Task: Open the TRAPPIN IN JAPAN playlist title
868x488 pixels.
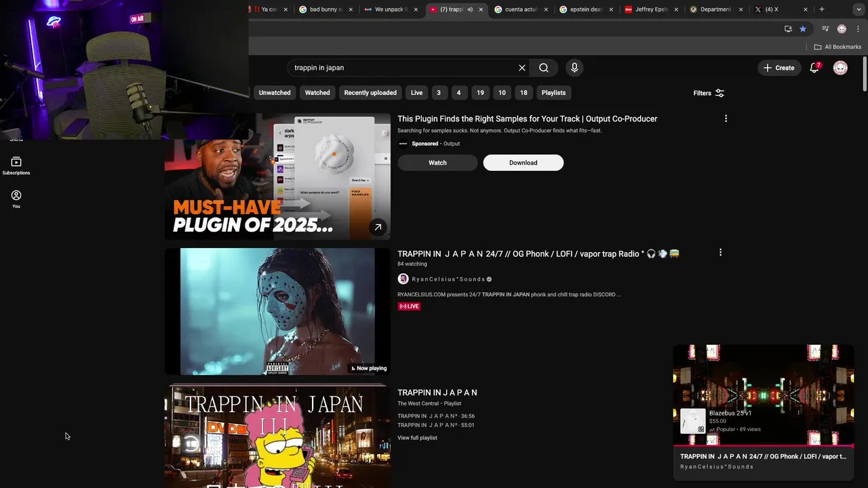Action: [437, 392]
